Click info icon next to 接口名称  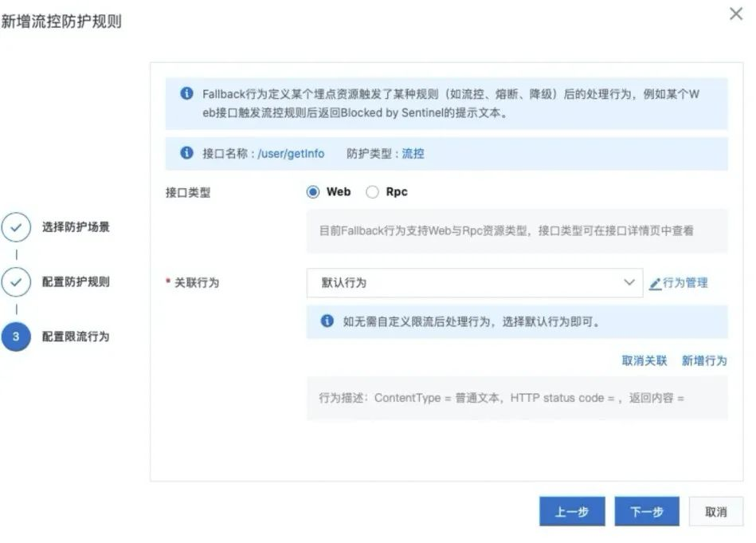coord(186,153)
